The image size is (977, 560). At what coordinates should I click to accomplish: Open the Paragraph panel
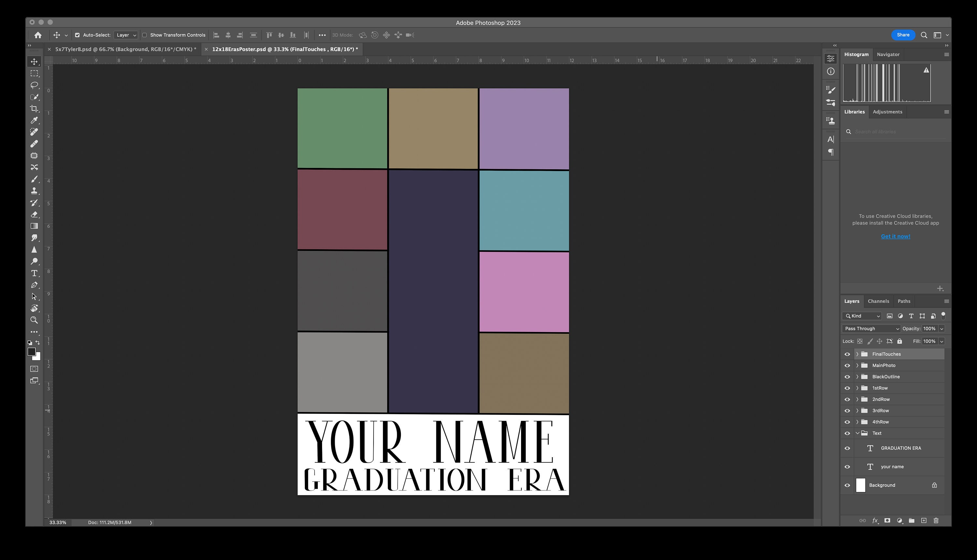pyautogui.click(x=830, y=152)
